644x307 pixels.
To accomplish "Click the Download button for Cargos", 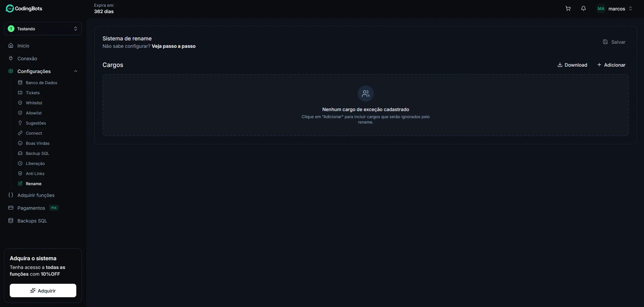I will [x=572, y=65].
